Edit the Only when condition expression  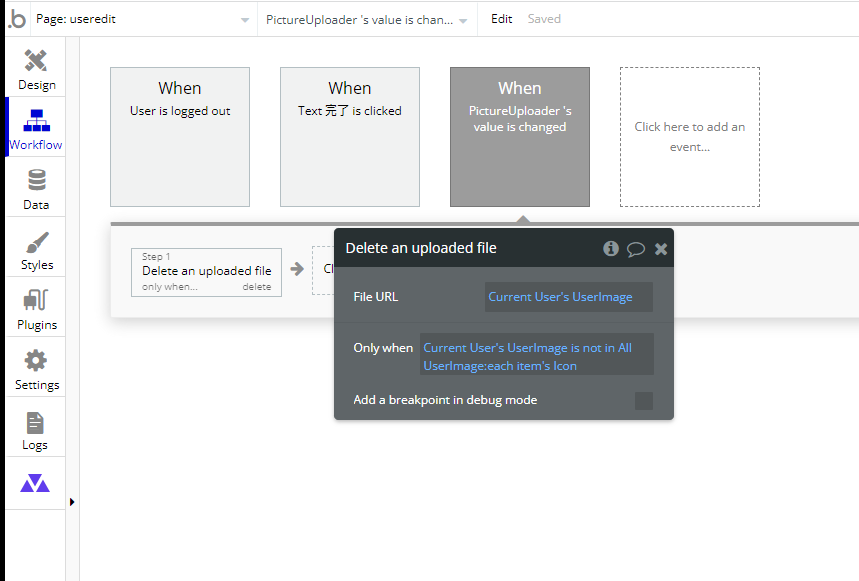pyautogui.click(x=537, y=354)
